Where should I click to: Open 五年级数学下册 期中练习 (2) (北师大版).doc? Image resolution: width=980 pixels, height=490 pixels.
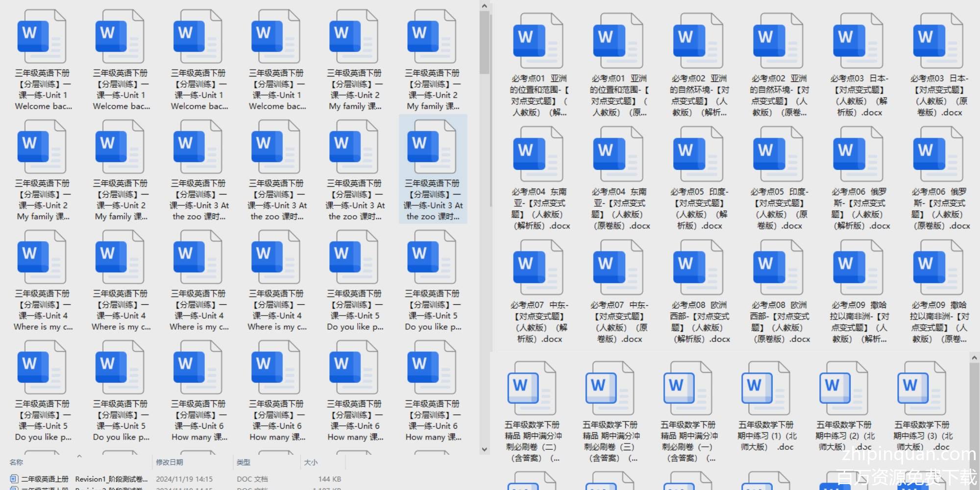pos(844,406)
